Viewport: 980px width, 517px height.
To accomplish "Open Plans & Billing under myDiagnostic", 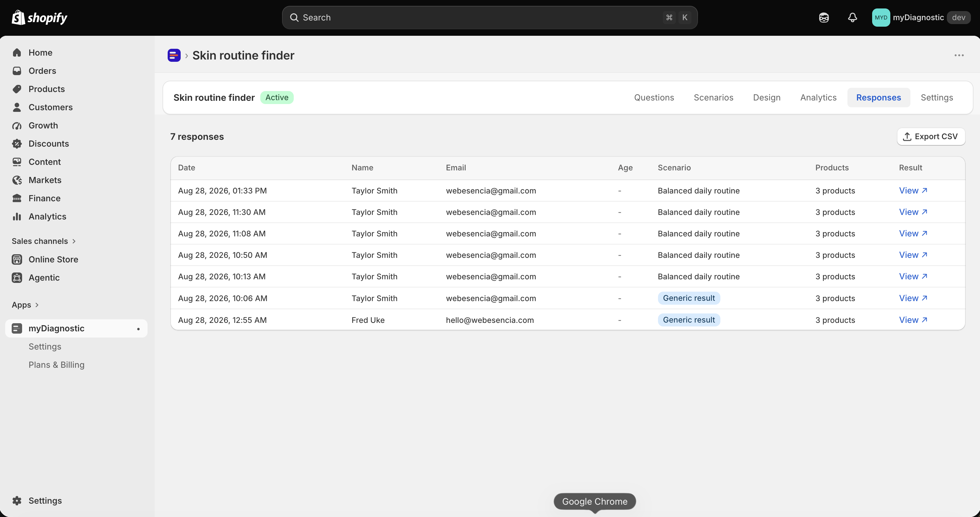I will tap(56, 365).
